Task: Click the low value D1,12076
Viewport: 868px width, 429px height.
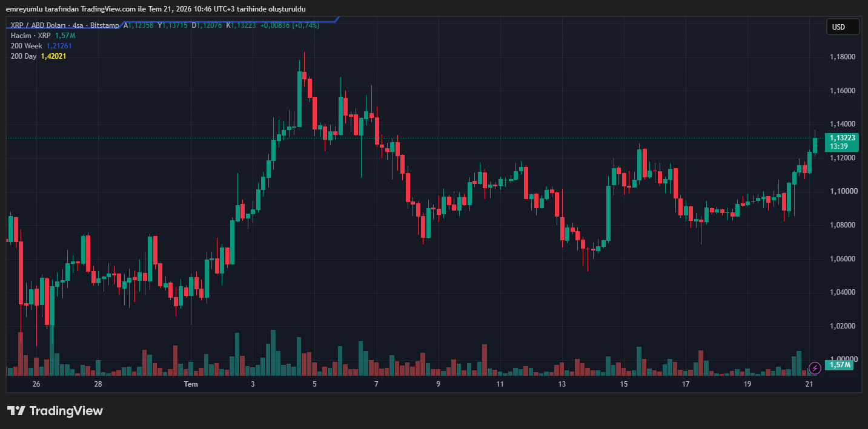Action: coord(208,25)
